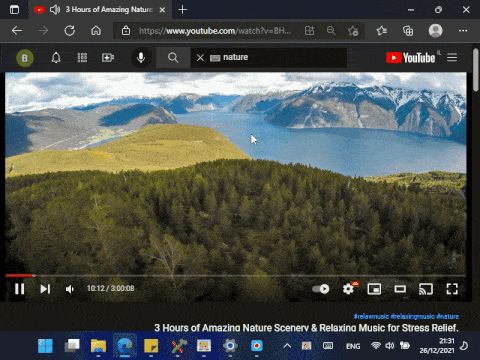Open video settings gear
The width and height of the screenshot is (480, 360).
[348, 289]
